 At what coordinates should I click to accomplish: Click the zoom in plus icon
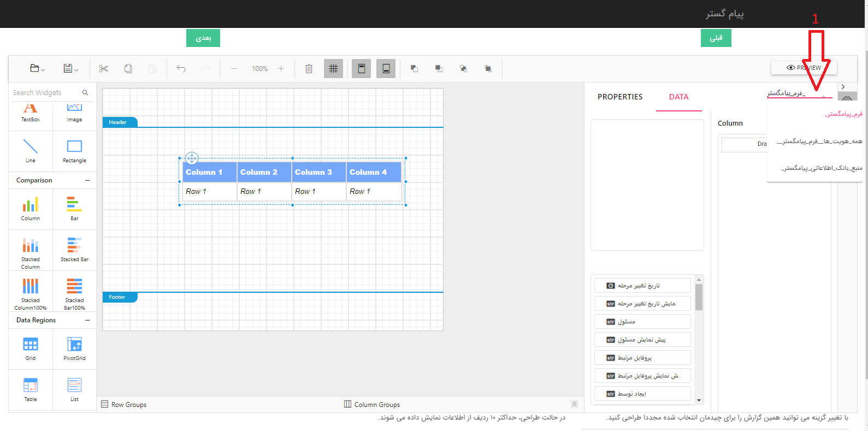click(x=281, y=69)
